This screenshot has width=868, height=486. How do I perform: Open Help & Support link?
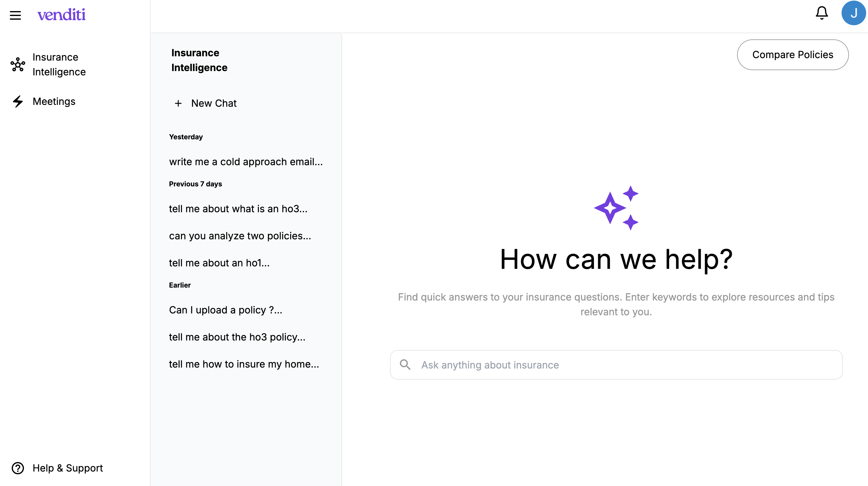(68, 468)
